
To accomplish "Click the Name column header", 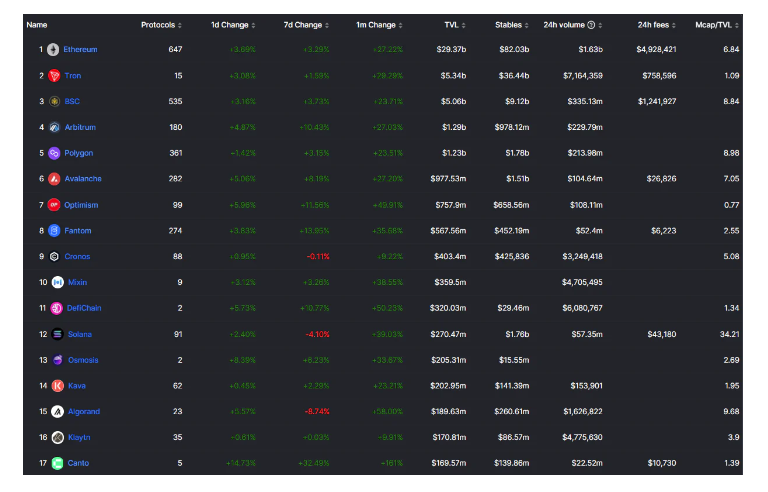I will [37, 25].
